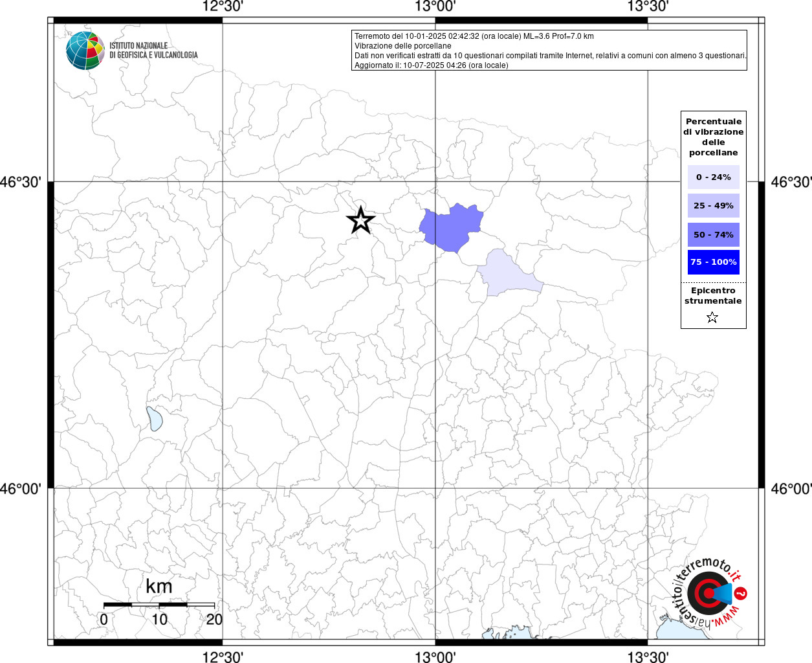Screen dimensions: 812x663
Task: Click the 'km' scale label
Action: 159,586
